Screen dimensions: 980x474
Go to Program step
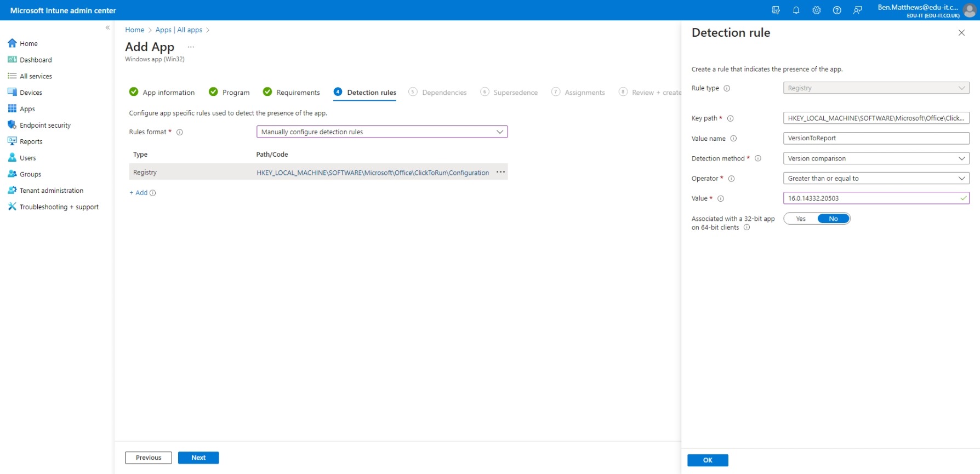[x=229, y=92]
